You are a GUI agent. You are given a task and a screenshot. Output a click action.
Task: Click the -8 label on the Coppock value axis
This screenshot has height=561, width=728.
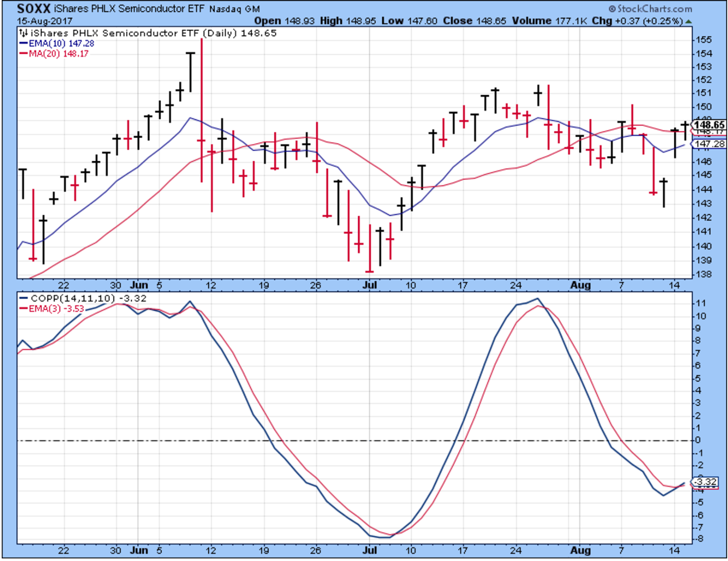pos(700,539)
